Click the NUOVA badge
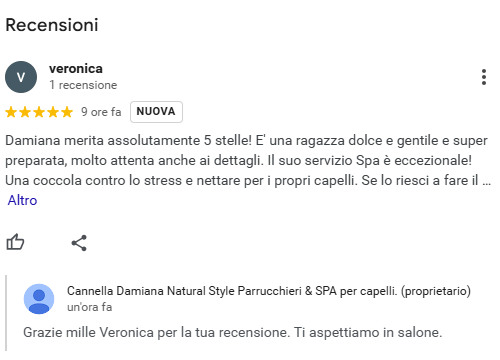The height and width of the screenshot is (360, 500). coord(156,112)
